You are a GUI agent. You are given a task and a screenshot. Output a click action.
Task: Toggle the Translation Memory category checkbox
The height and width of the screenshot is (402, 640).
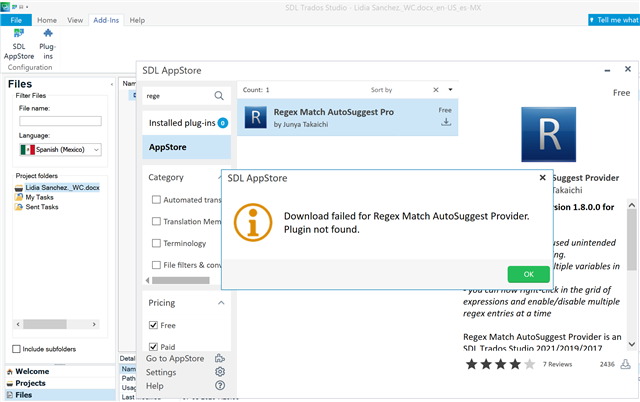tap(156, 221)
